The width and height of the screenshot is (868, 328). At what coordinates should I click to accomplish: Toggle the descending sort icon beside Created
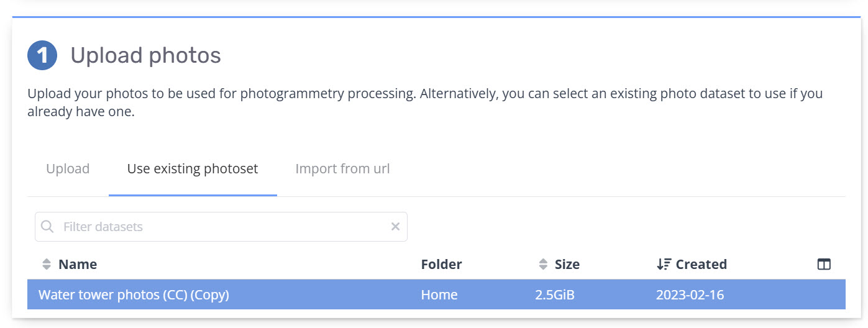click(x=664, y=265)
